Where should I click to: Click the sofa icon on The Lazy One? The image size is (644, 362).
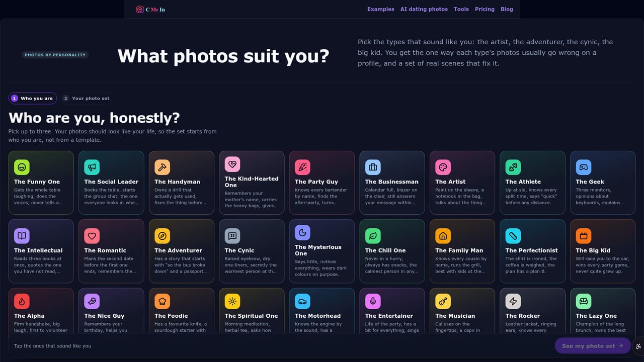point(584,301)
